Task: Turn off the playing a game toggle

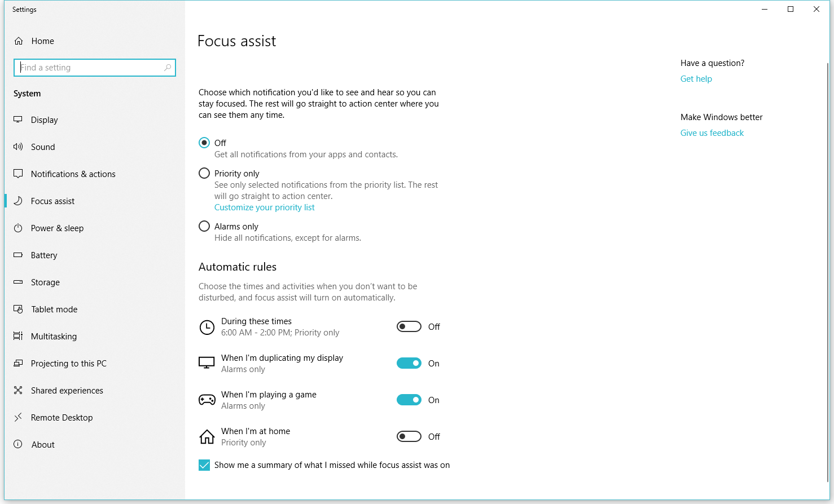Action: pyautogui.click(x=409, y=400)
